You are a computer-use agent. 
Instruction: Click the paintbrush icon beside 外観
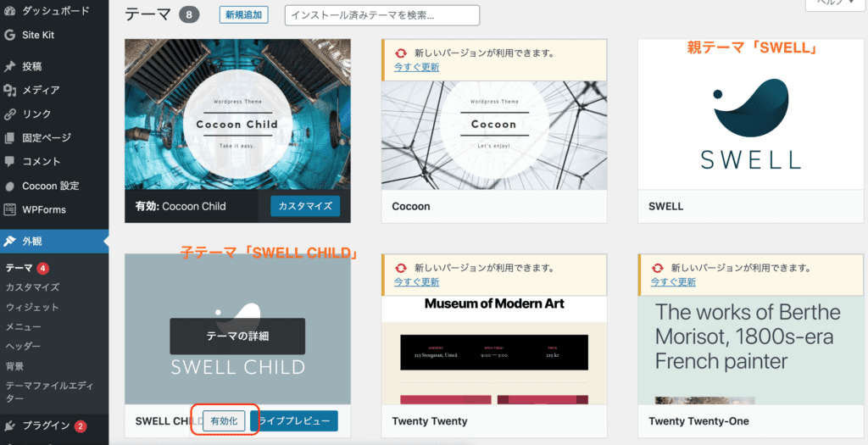click(x=9, y=242)
